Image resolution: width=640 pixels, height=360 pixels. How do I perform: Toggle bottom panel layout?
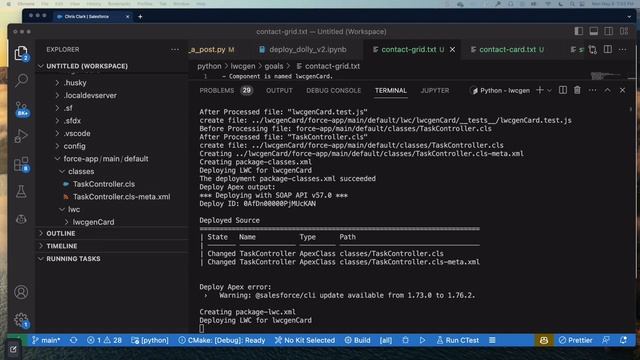click(594, 31)
